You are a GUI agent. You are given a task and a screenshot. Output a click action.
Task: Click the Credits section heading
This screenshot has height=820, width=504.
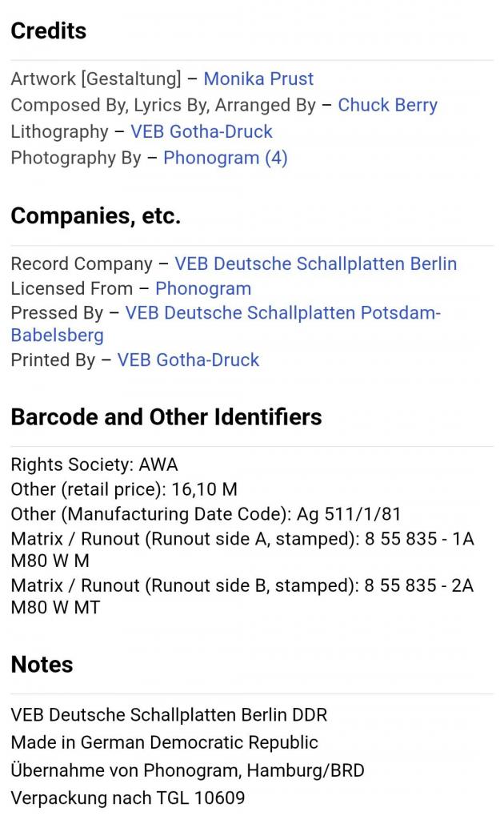point(48,31)
